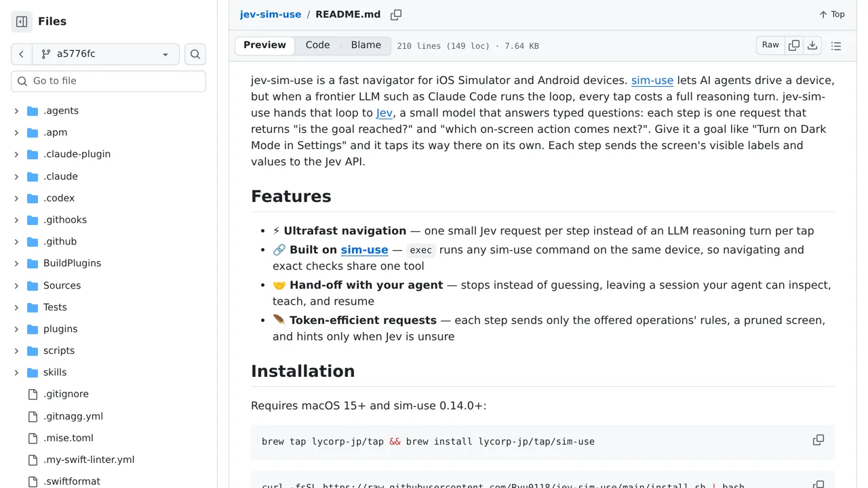This screenshot has height=488, width=868.
Task: Expand the .apm folder chevron
Action: click(x=16, y=132)
